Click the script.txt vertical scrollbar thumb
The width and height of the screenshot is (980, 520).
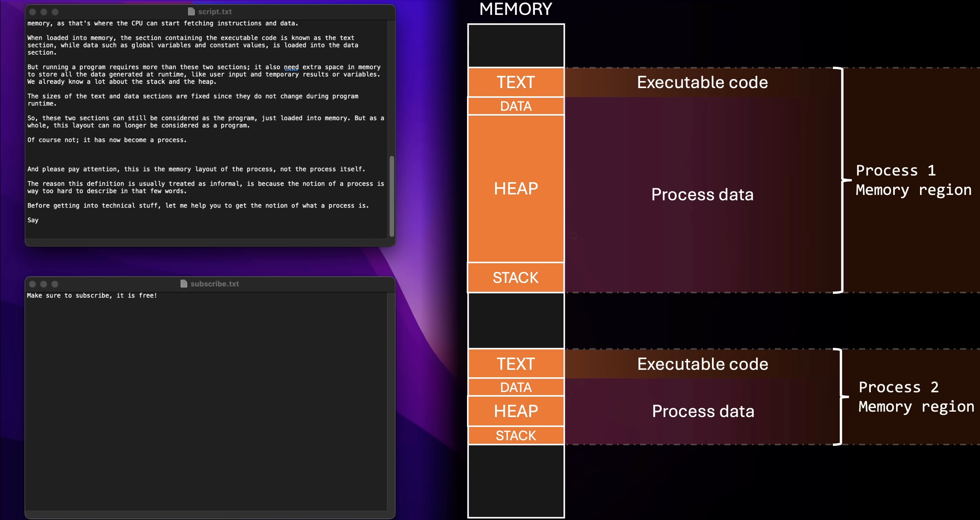391,196
